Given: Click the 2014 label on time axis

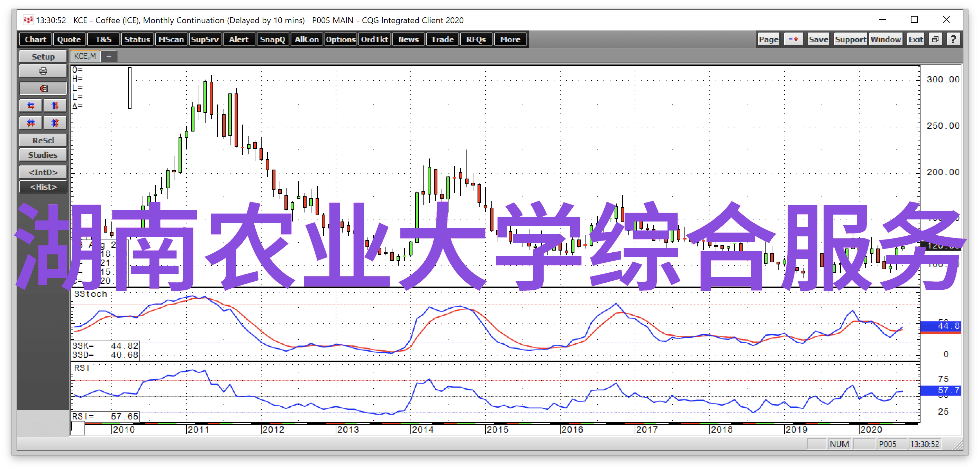Looking at the screenshot, I should click(423, 429).
